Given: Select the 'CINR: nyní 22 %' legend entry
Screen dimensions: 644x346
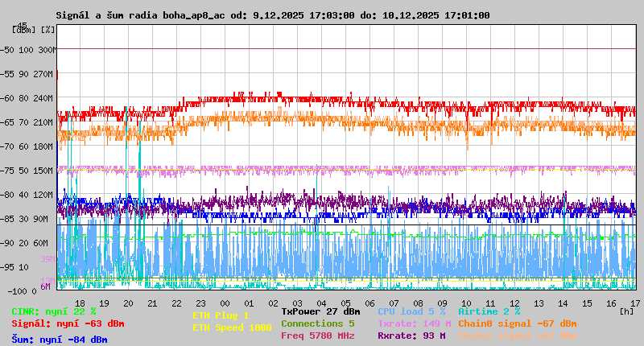Looking at the screenshot, I should (x=54, y=311).
